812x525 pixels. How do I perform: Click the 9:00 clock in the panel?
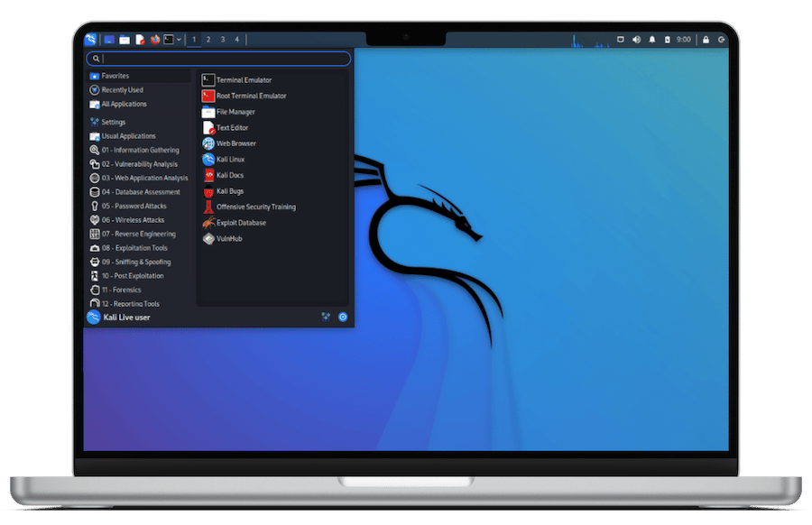(x=684, y=40)
